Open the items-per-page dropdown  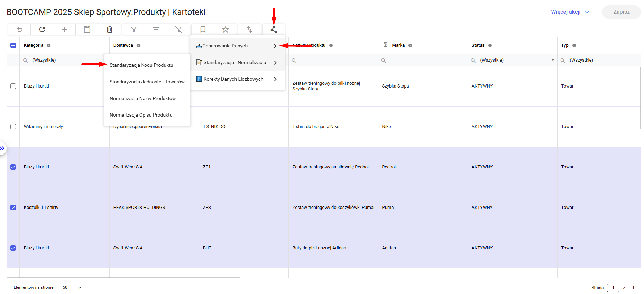(x=80, y=287)
